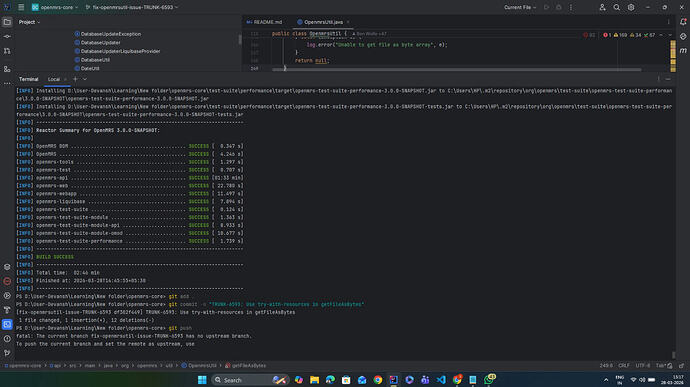Open the main hamburger menu
The height and width of the screenshot is (387, 690).
coord(21,7)
